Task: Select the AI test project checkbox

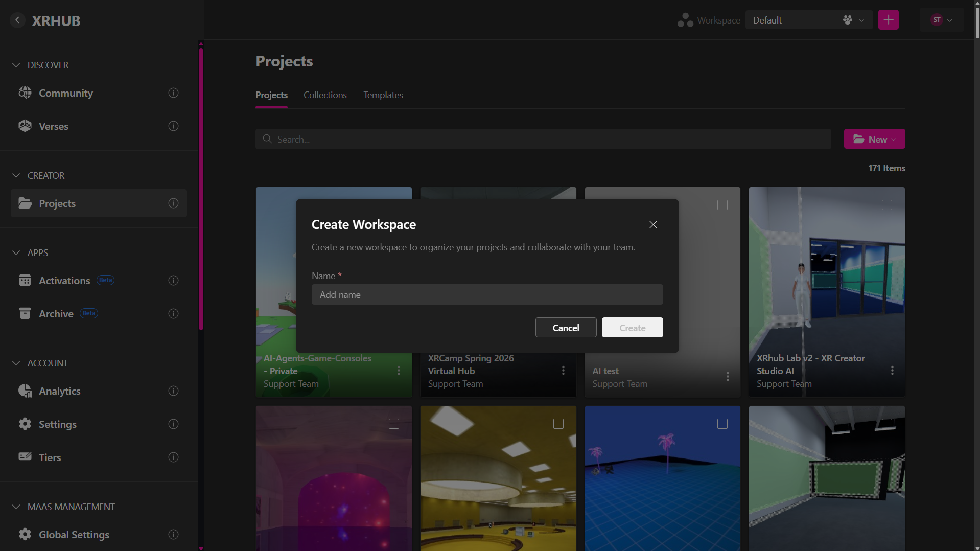Action: click(722, 205)
